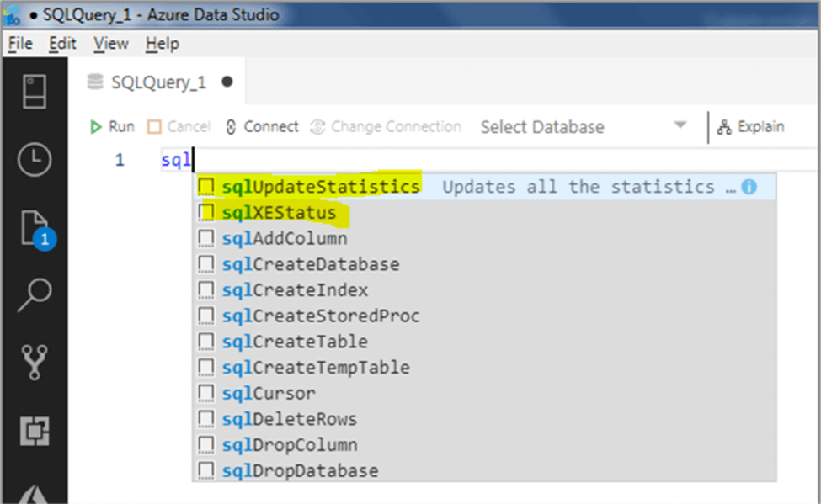Click the Connect button
Viewport: 821px width, 504px height.
click(x=262, y=127)
